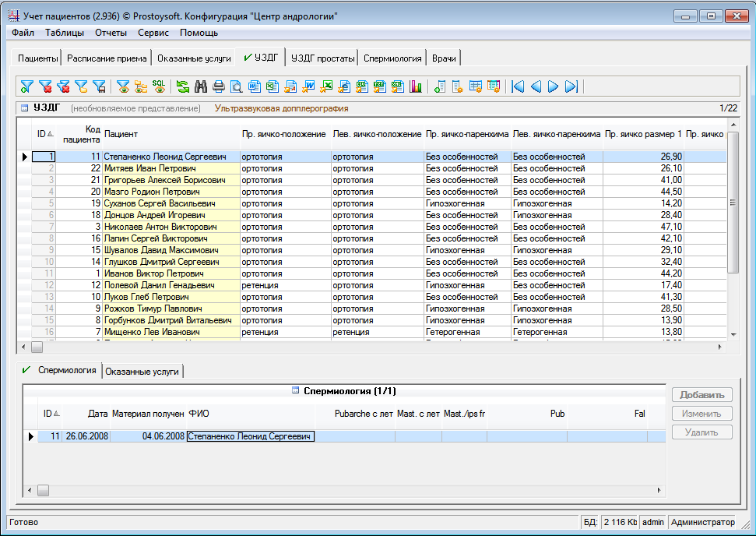This screenshot has height=536, width=756.
Task: Print the table using printer icon
Action: coord(219,86)
